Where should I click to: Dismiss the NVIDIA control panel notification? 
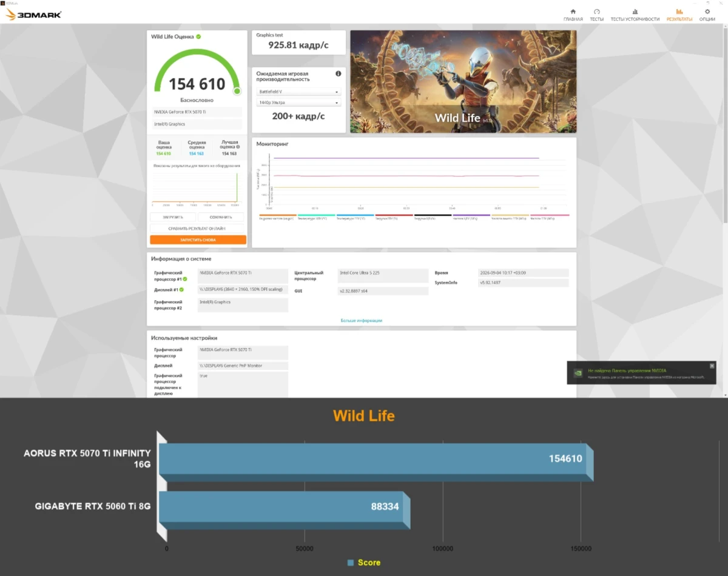pyautogui.click(x=712, y=366)
